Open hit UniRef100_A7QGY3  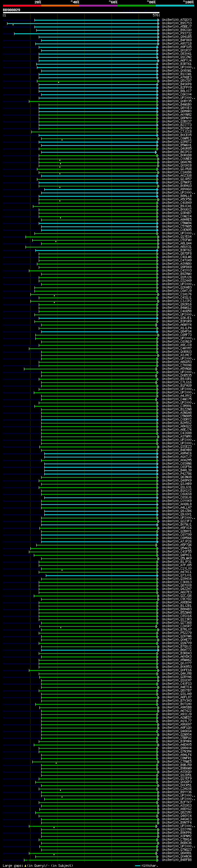pyautogui.click(x=176, y=20)
